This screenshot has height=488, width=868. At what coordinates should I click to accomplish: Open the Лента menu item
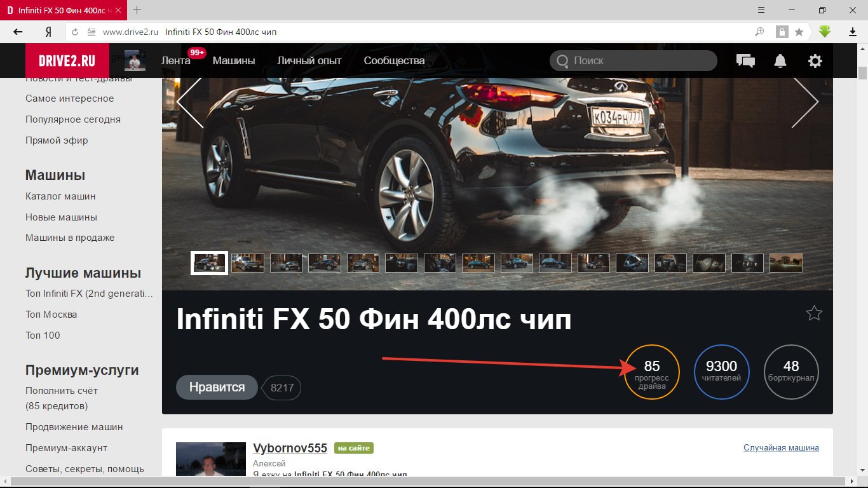coord(175,61)
